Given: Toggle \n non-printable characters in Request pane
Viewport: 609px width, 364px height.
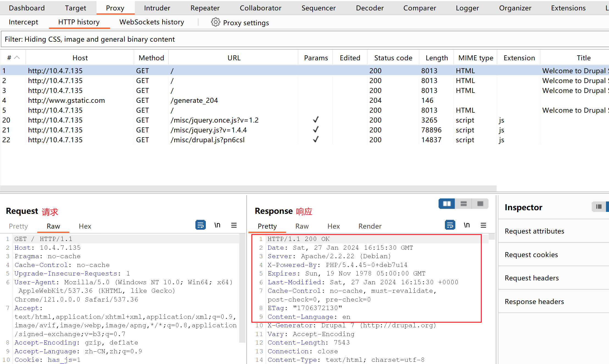Looking at the screenshot, I should click(217, 225).
